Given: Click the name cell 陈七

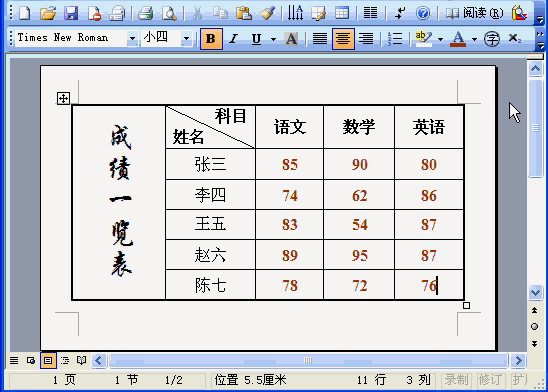Looking at the screenshot, I should click(210, 285).
